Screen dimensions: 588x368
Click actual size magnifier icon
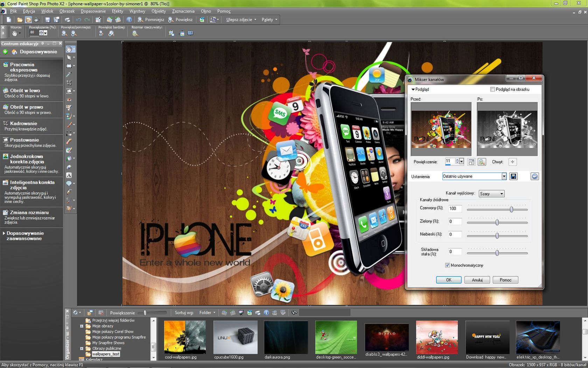click(x=135, y=33)
